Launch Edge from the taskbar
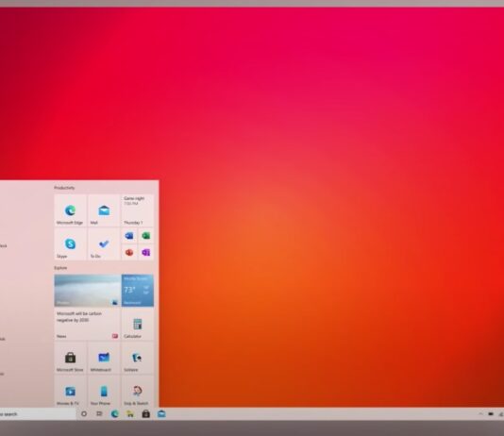Image resolution: width=504 pixels, height=436 pixels. coord(115,414)
